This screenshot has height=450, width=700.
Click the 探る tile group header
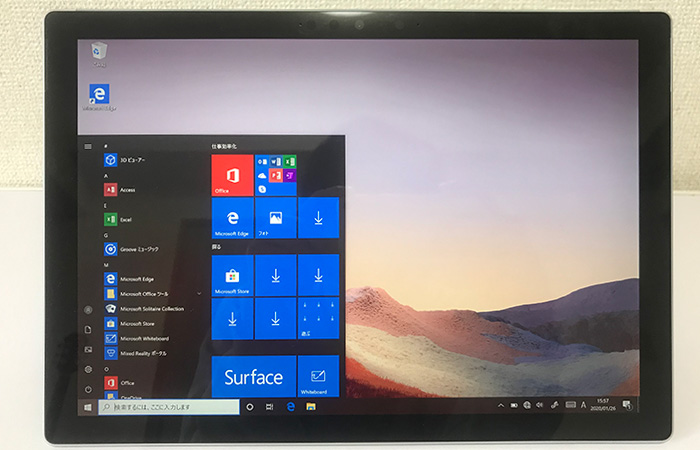[217, 247]
